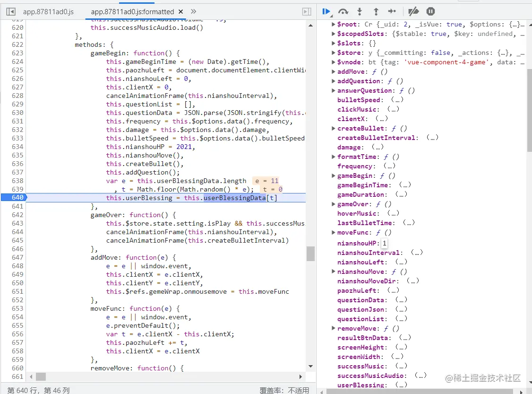Close the app.87811ad0.js:formatted tab
The height and width of the screenshot is (394, 532).
(x=181, y=11)
